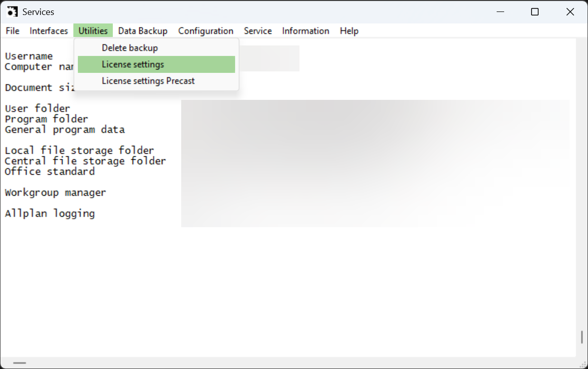Open the Configuration menu

206,31
